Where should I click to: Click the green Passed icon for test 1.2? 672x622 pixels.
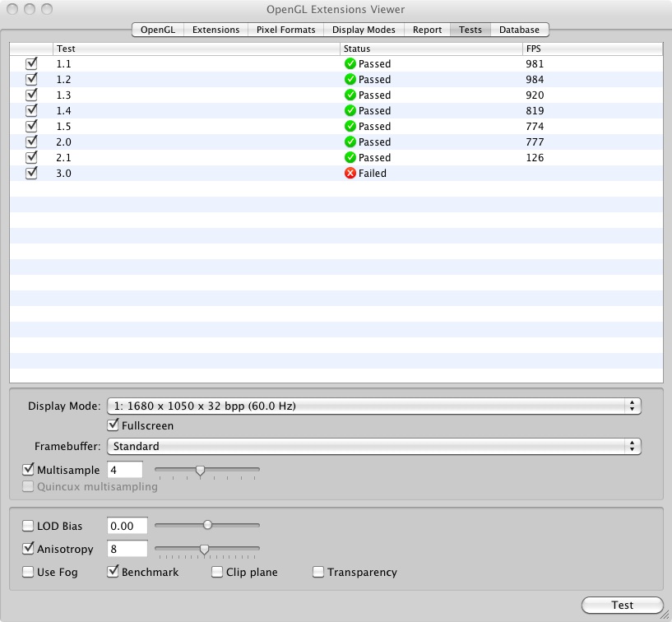[x=350, y=79]
